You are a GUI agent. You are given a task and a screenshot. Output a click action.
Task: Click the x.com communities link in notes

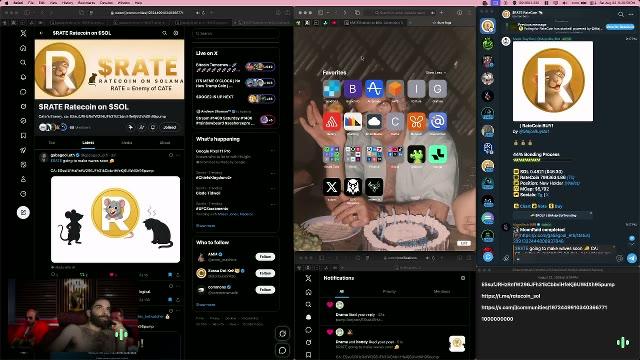point(544,307)
